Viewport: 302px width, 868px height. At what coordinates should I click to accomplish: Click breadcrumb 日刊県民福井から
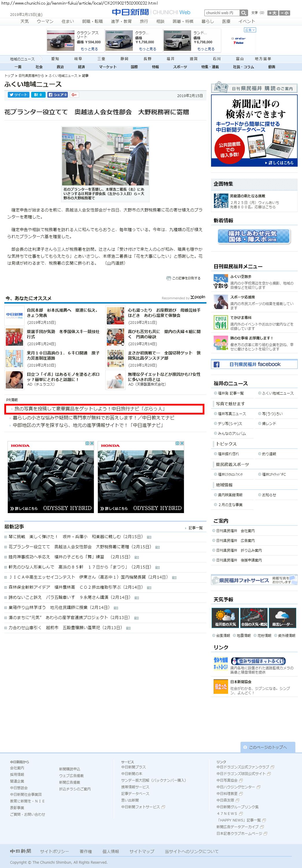pyautogui.click(x=31, y=76)
